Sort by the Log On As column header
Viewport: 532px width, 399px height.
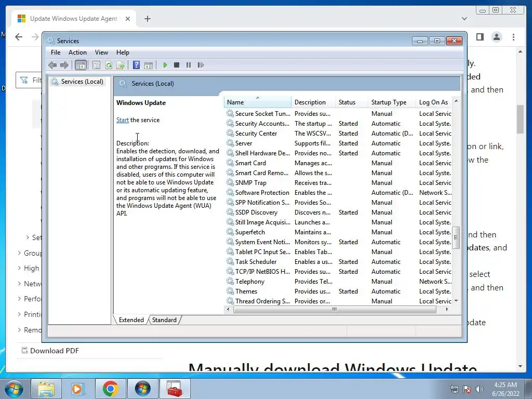[x=434, y=102]
